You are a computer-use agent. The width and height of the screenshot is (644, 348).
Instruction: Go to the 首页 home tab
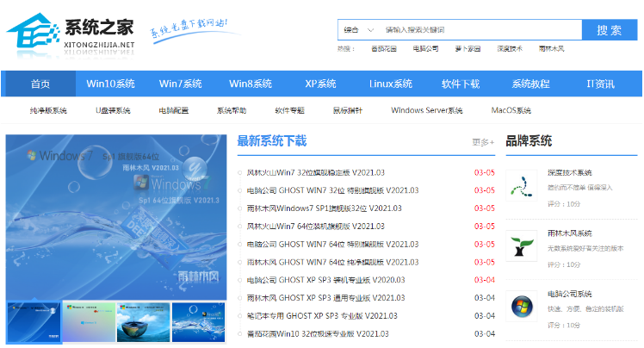pyautogui.click(x=40, y=84)
